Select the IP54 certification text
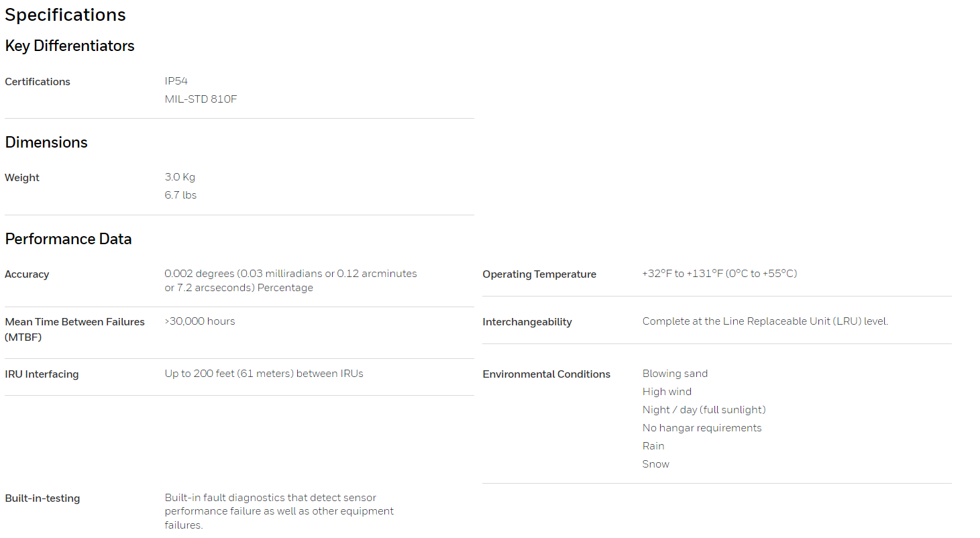The image size is (980, 538). point(176,81)
